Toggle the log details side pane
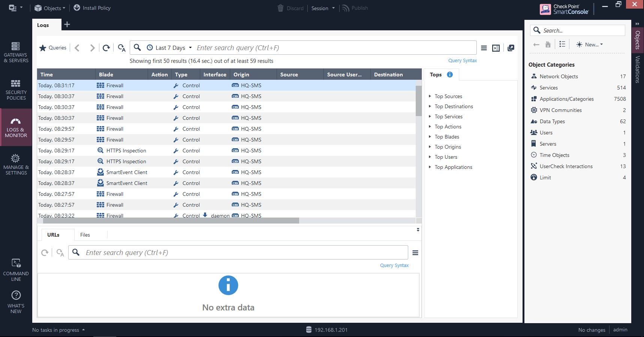This screenshot has width=644, height=337. (x=496, y=48)
